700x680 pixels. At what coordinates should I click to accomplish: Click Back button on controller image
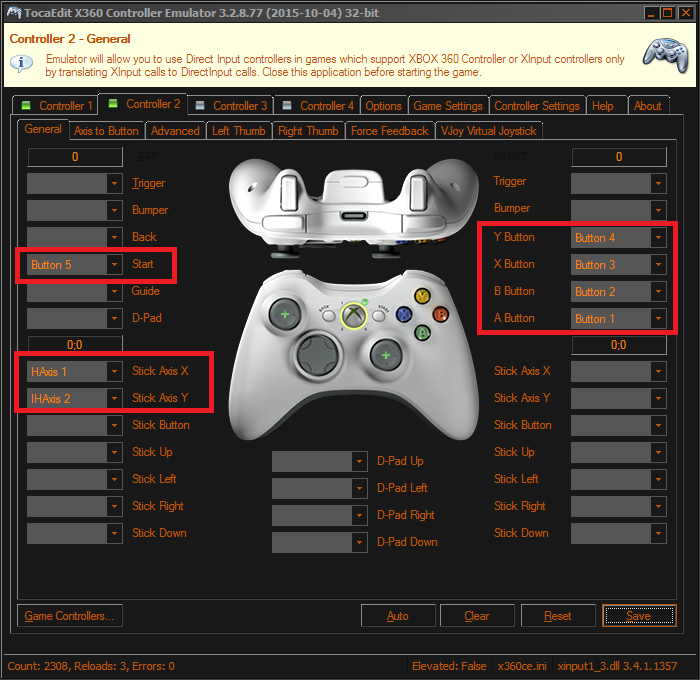click(x=329, y=316)
